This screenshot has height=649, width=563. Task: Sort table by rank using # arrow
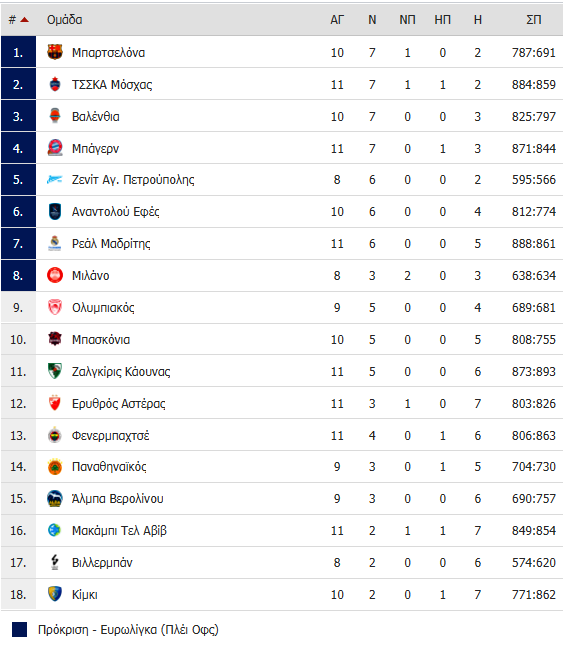pos(19,19)
